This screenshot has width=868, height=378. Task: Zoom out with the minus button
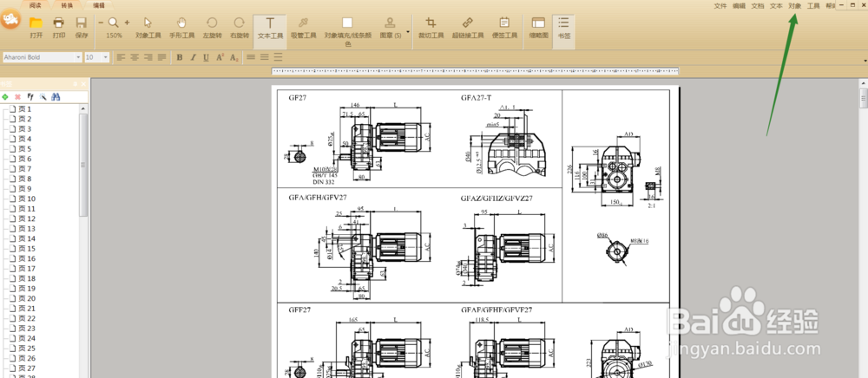(x=101, y=23)
